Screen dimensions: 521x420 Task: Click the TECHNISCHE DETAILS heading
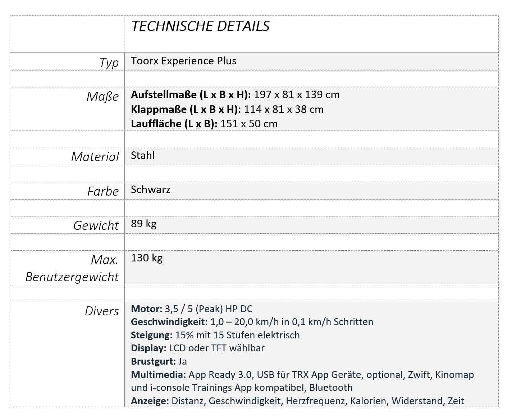pyautogui.click(x=200, y=26)
